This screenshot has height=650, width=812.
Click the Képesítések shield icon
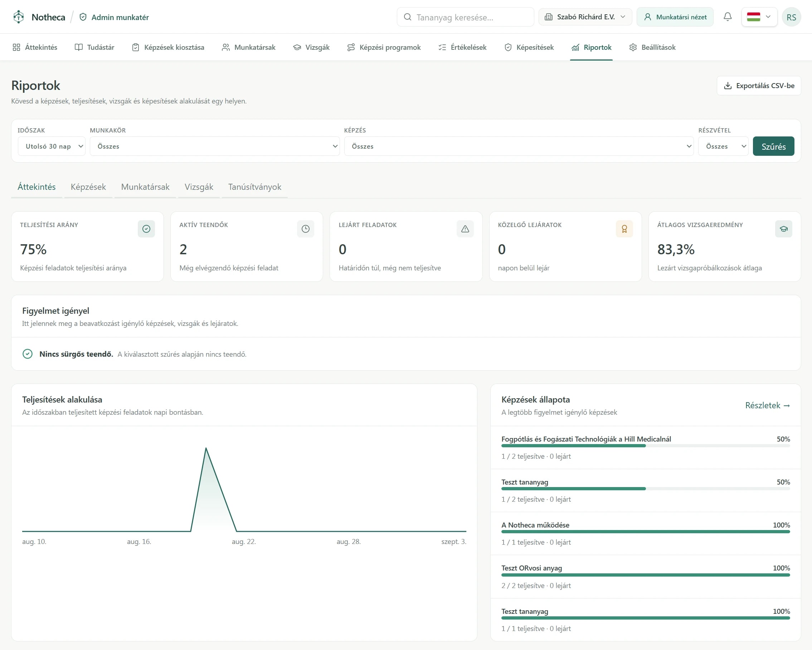pyautogui.click(x=508, y=47)
